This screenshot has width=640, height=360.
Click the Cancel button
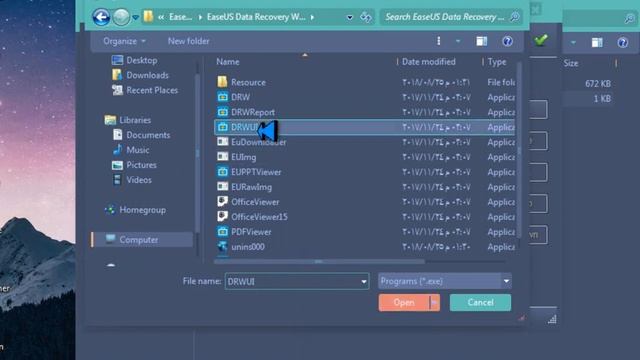pos(480,303)
